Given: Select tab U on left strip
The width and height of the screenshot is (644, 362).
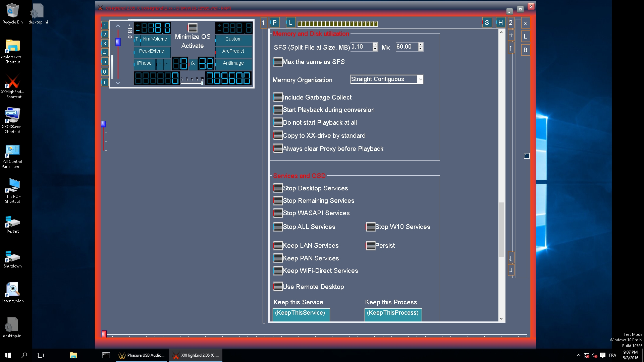Looking at the screenshot, I should pyautogui.click(x=105, y=72).
